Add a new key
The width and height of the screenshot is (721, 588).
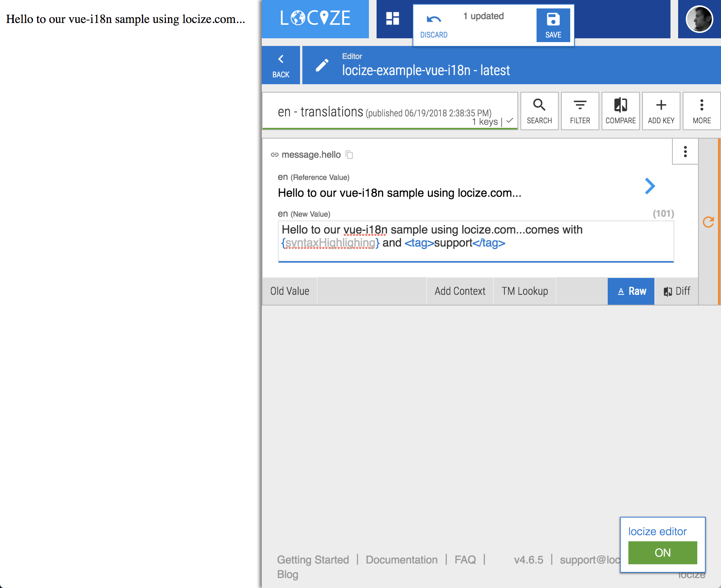coord(661,111)
